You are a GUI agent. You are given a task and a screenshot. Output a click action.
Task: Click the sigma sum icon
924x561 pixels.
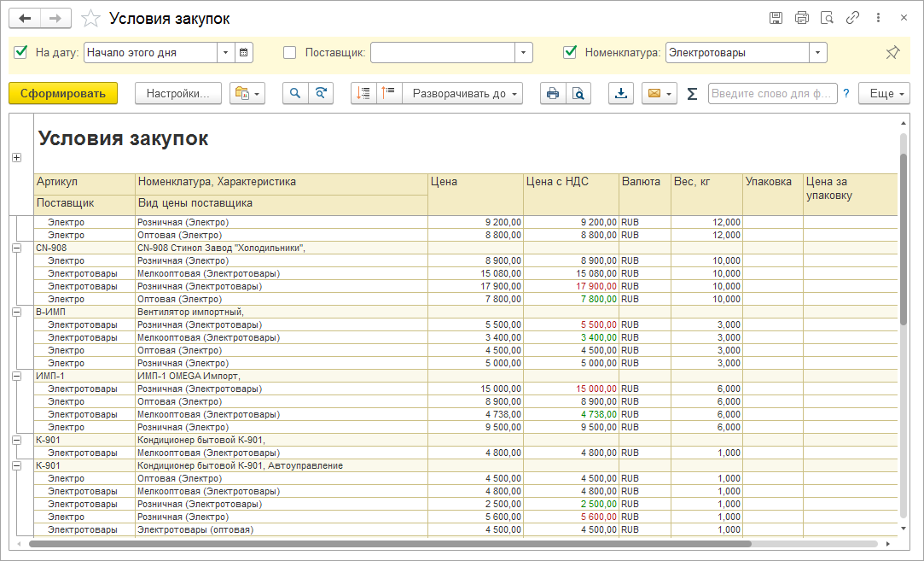click(692, 94)
